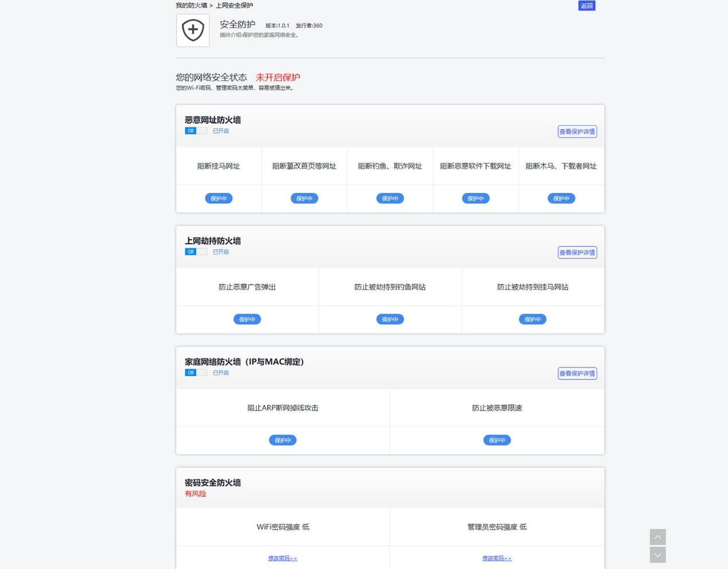Click 保护中 badge under 阻断挂马网址
The height and width of the screenshot is (569, 728).
(219, 199)
